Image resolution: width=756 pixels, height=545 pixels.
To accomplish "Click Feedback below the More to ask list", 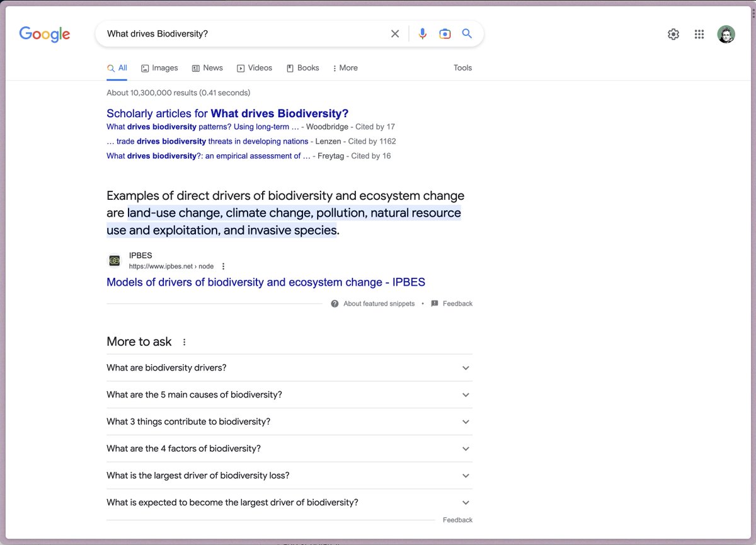I will click(x=457, y=520).
